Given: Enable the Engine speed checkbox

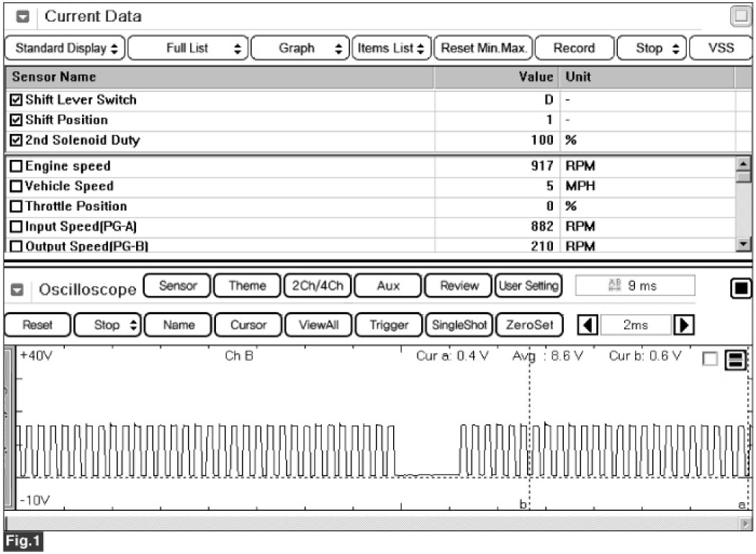Looking at the screenshot, I should 17,166.
